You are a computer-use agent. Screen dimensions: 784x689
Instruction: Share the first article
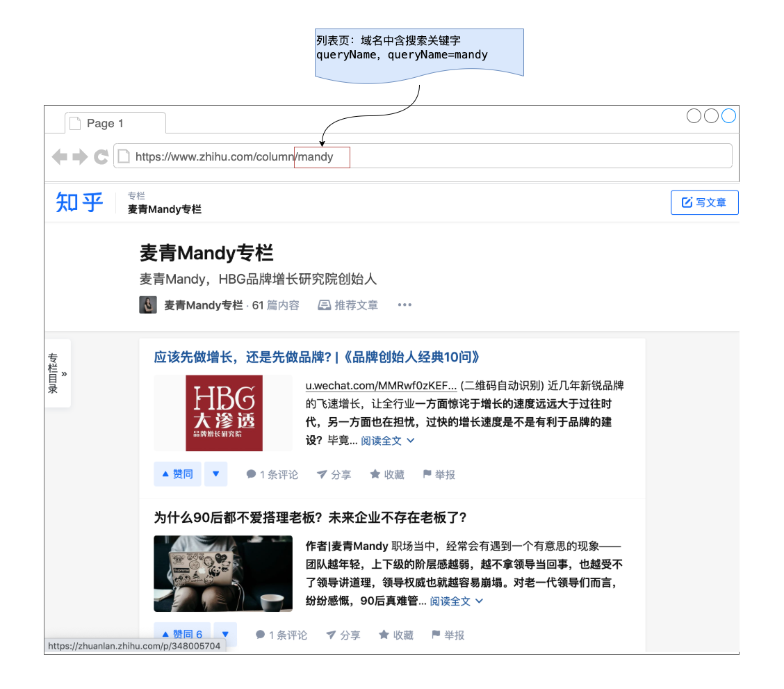[x=334, y=475]
